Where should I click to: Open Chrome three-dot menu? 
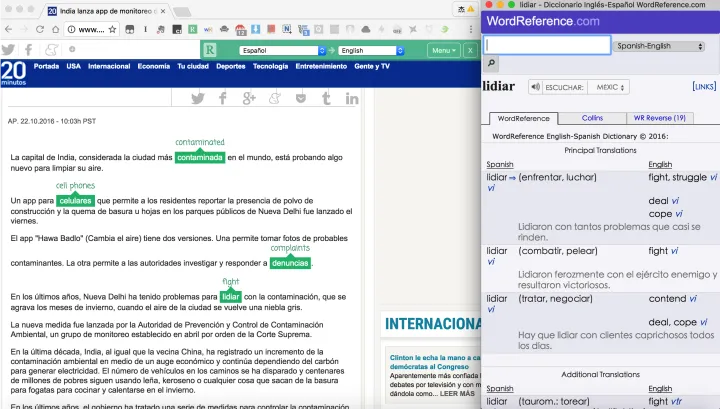(471, 29)
